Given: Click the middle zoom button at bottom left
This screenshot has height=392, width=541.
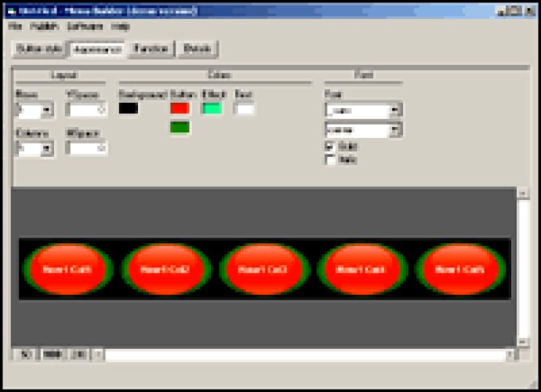Looking at the screenshot, I should tap(52, 354).
